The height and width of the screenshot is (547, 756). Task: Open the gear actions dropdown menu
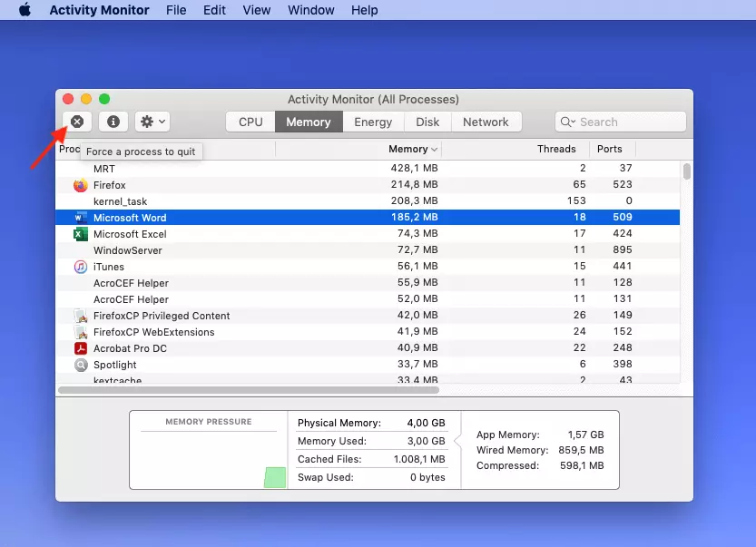(x=152, y=122)
